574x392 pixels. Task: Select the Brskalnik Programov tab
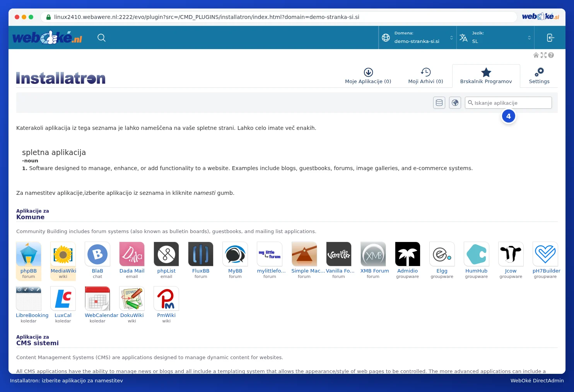click(486, 76)
